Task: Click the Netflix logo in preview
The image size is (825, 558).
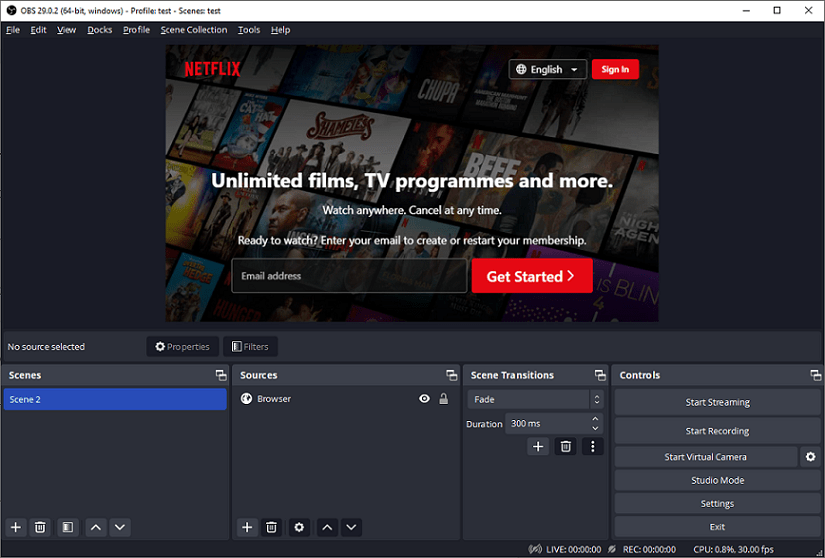Action: pos(212,69)
